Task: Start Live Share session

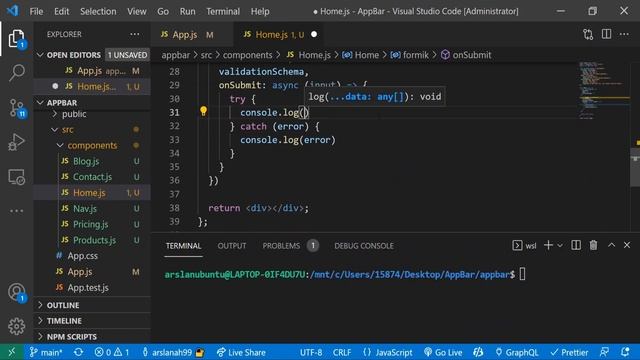Action: [x=241, y=352]
